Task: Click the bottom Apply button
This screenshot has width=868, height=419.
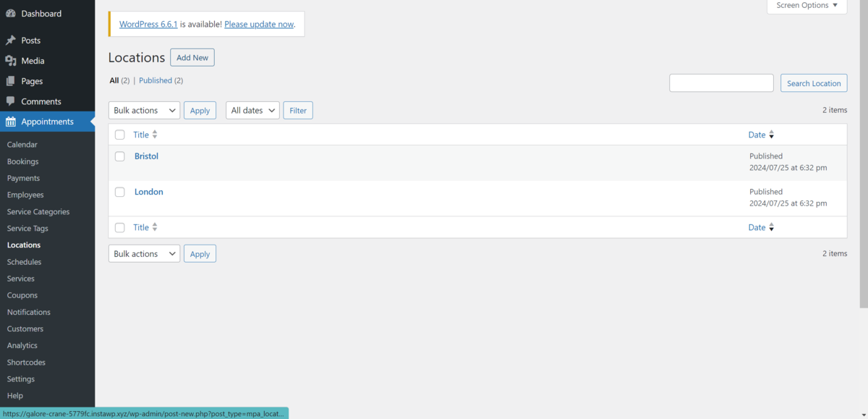Action: pos(200,254)
